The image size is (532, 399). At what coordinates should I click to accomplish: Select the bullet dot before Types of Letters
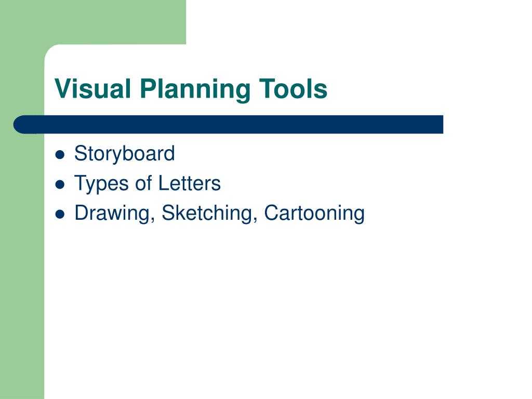point(60,184)
